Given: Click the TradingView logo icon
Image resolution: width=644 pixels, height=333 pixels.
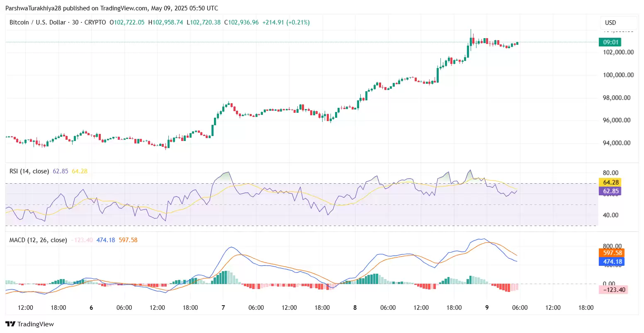Looking at the screenshot, I should (10, 324).
